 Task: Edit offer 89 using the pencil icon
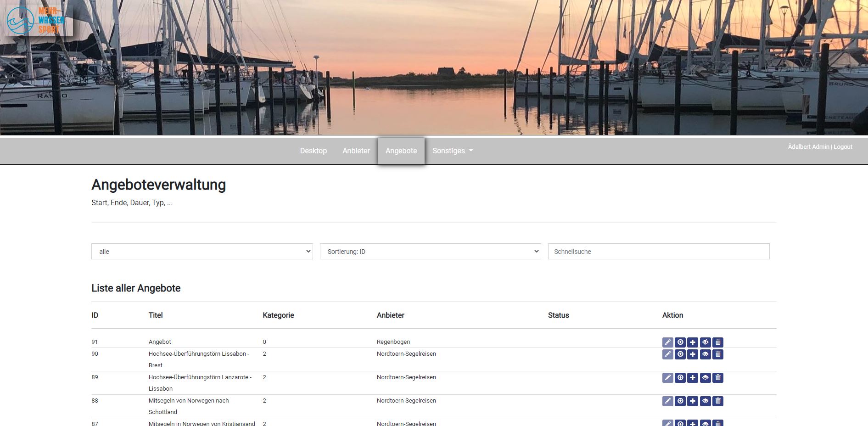pos(667,377)
